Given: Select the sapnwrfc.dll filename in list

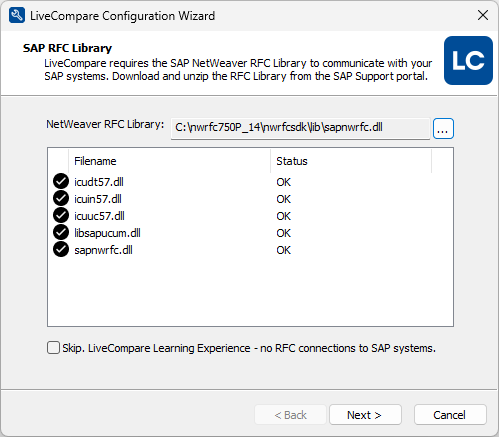Looking at the screenshot, I should [x=103, y=250].
